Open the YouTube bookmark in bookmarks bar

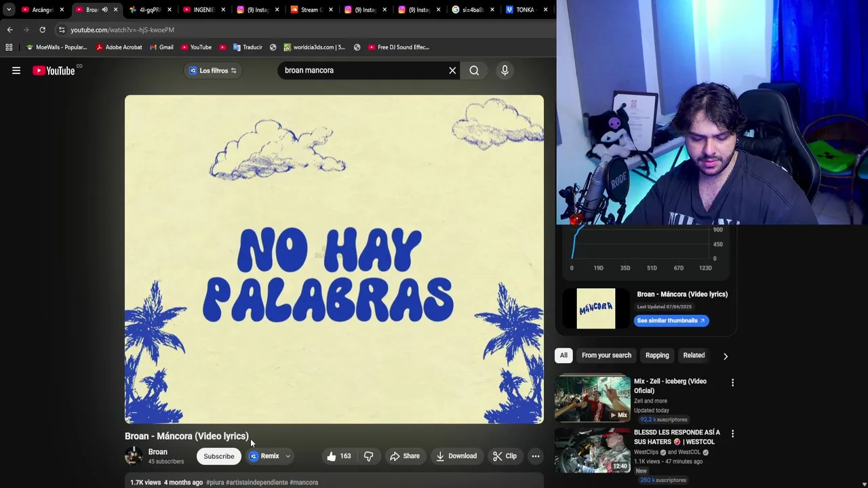(196, 47)
